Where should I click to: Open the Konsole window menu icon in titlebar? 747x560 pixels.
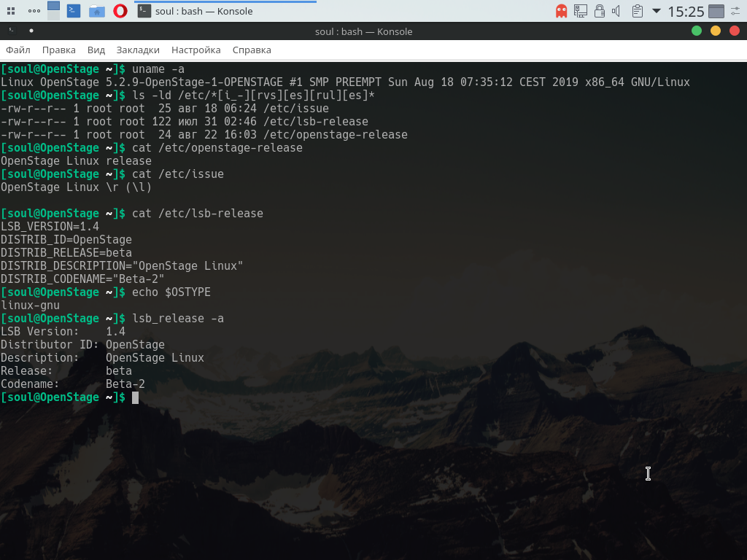click(12, 31)
